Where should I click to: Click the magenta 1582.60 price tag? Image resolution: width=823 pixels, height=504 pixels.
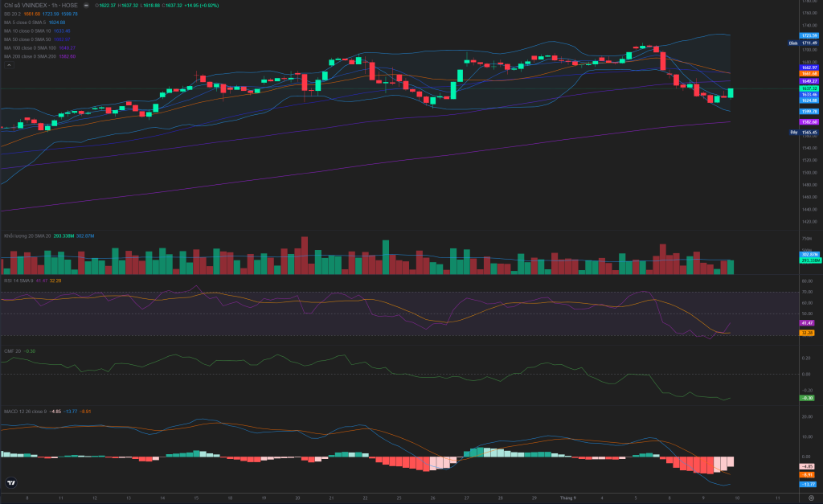click(x=809, y=122)
